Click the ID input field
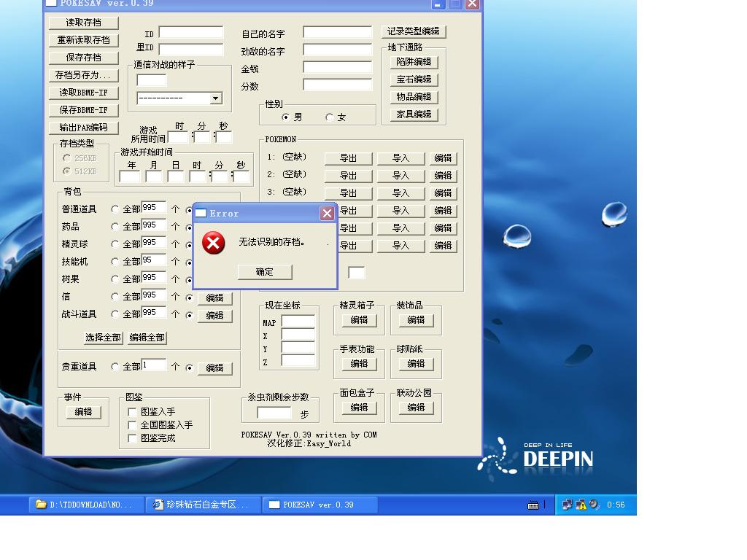The width and height of the screenshot is (747, 560). [191, 32]
